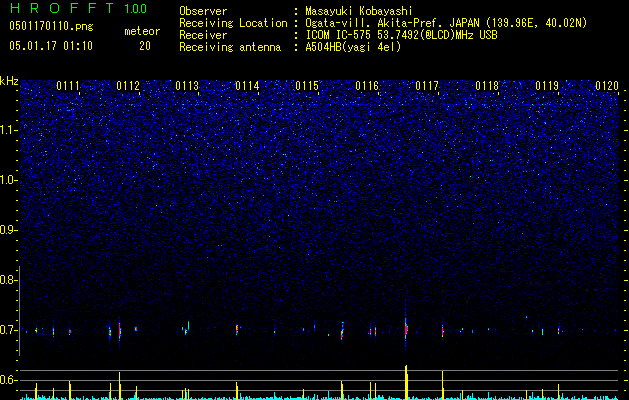Image resolution: width=629 pixels, height=400 pixels.
Task: Click the 0116 time marker
Action: pyautogui.click(x=367, y=86)
